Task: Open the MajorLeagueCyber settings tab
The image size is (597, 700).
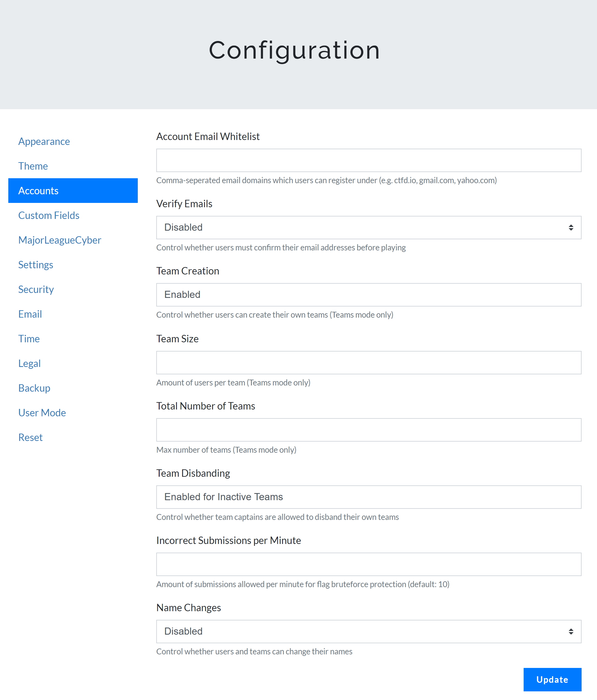Action: (59, 240)
